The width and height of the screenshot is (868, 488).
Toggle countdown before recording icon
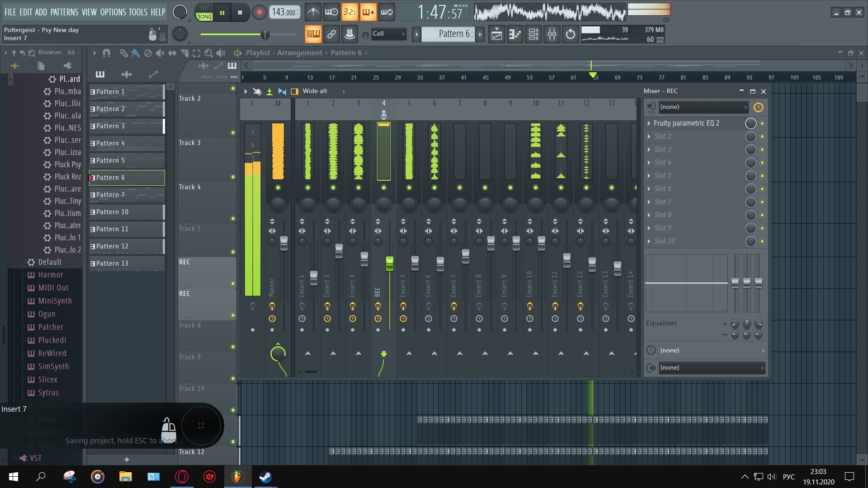[x=349, y=12]
